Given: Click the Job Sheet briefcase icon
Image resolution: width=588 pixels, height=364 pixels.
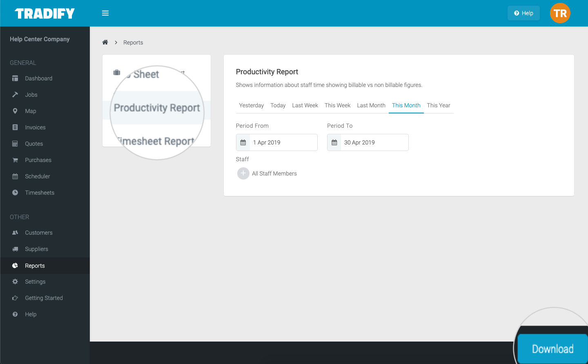Looking at the screenshot, I should [117, 72].
